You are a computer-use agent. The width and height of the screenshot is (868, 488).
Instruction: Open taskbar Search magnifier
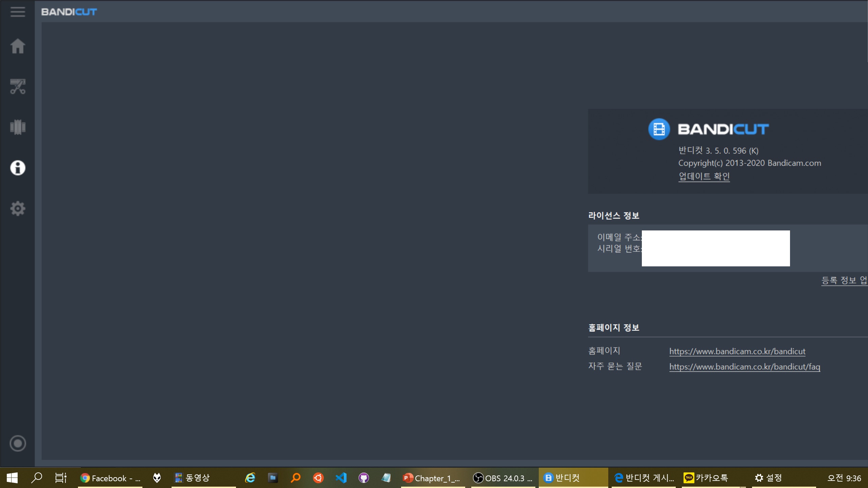37,478
